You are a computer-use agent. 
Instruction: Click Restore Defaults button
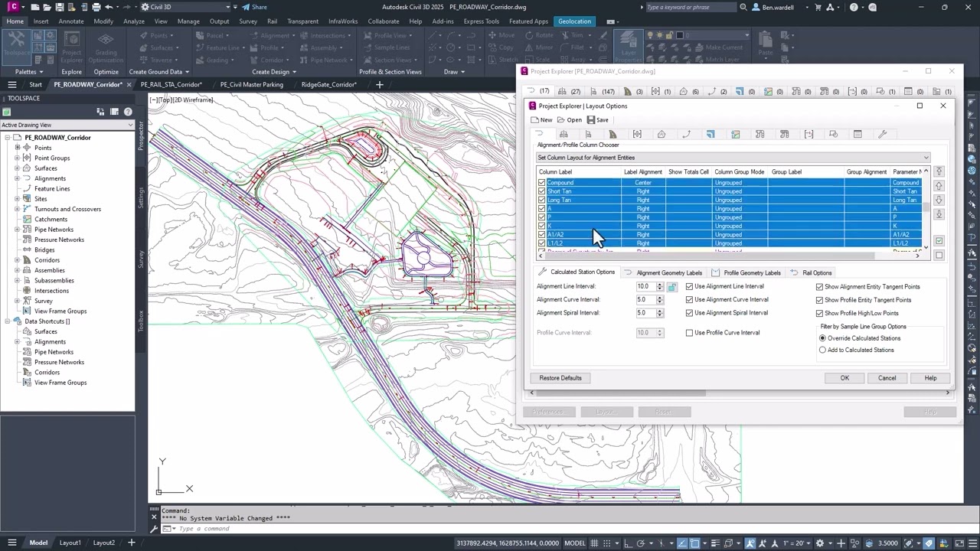560,378
